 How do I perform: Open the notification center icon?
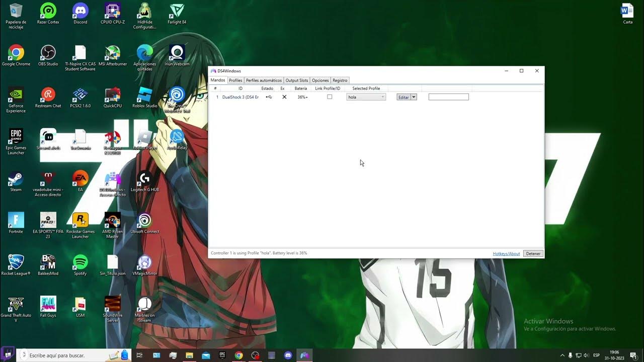point(633,355)
